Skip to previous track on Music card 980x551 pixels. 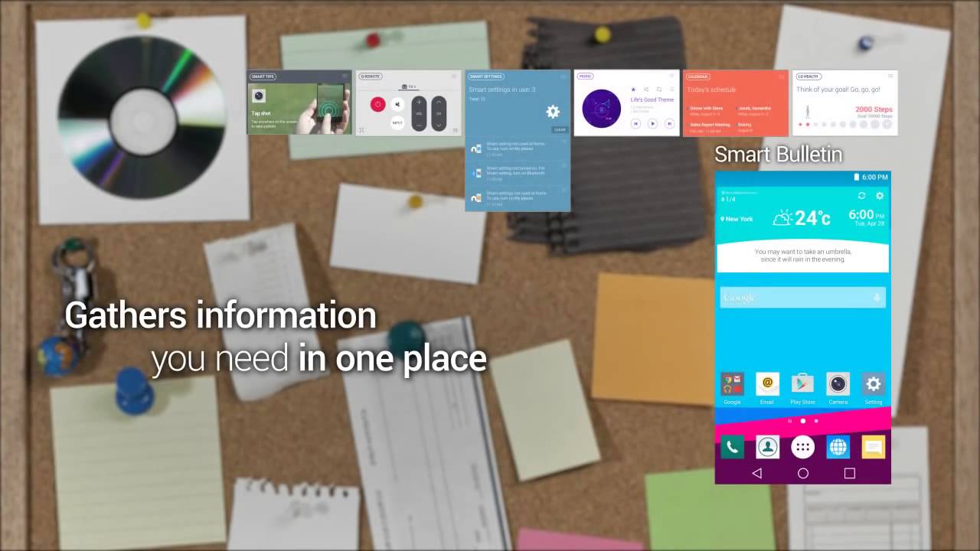pyautogui.click(x=635, y=123)
